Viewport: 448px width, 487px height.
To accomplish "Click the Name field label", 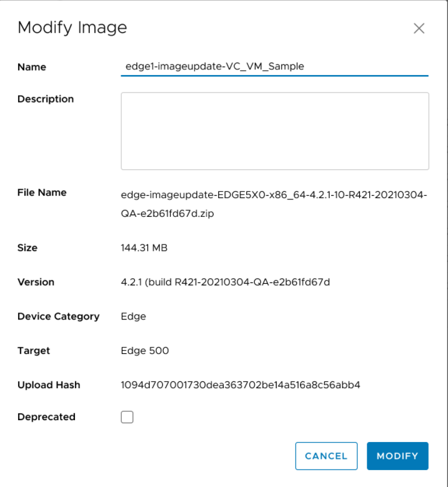I will tap(32, 67).
